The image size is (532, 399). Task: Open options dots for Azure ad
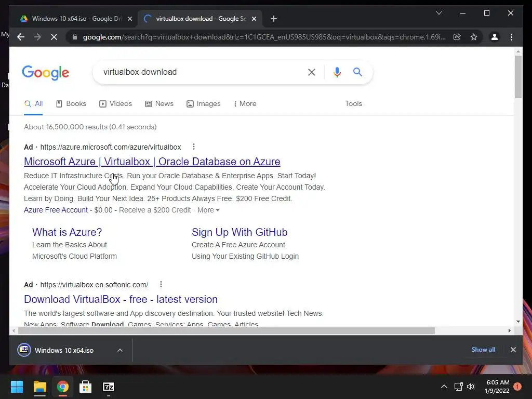pos(194,147)
